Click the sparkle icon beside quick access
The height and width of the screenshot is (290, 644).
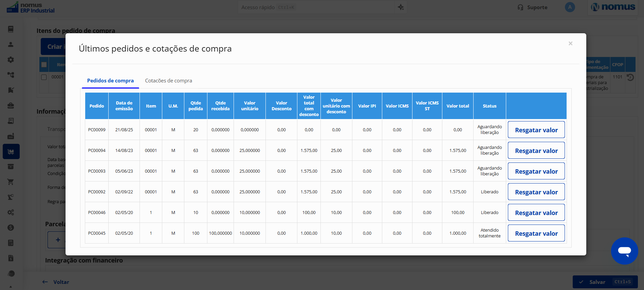401,7
